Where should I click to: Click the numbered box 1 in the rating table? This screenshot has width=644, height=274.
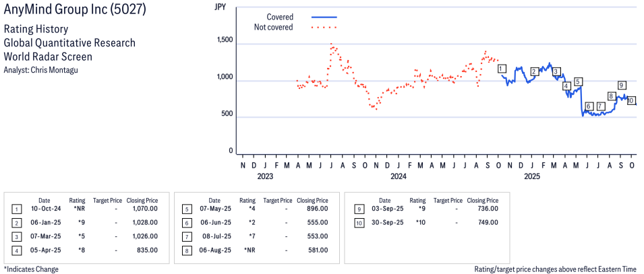click(16, 209)
